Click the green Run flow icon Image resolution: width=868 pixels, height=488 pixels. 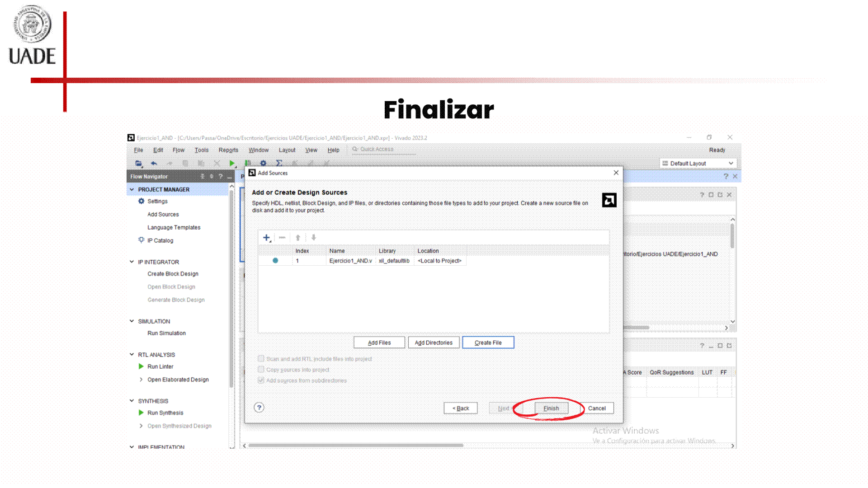click(x=232, y=164)
